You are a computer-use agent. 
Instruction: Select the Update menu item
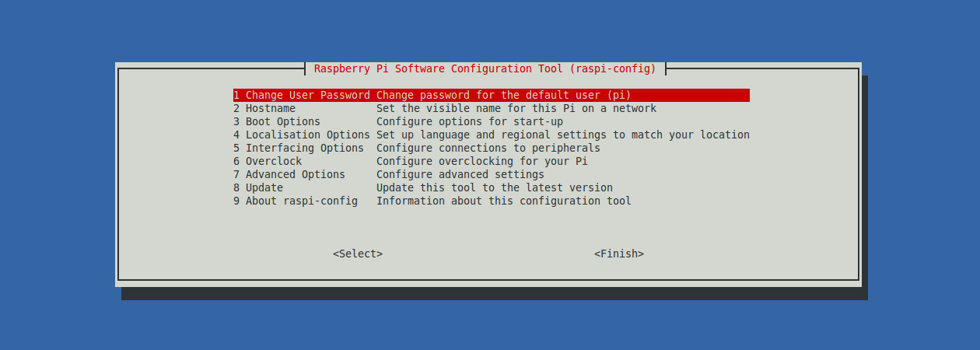[264, 187]
